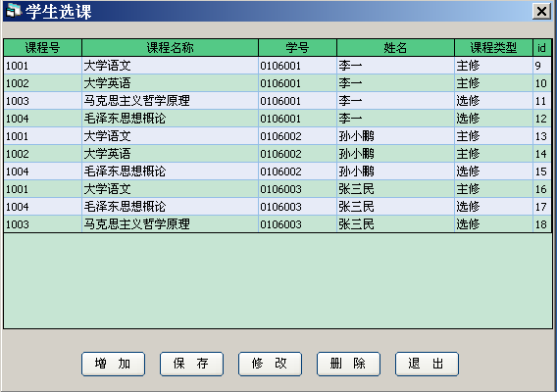Click the 课程名称 column header
557x392 pixels.
click(x=171, y=48)
